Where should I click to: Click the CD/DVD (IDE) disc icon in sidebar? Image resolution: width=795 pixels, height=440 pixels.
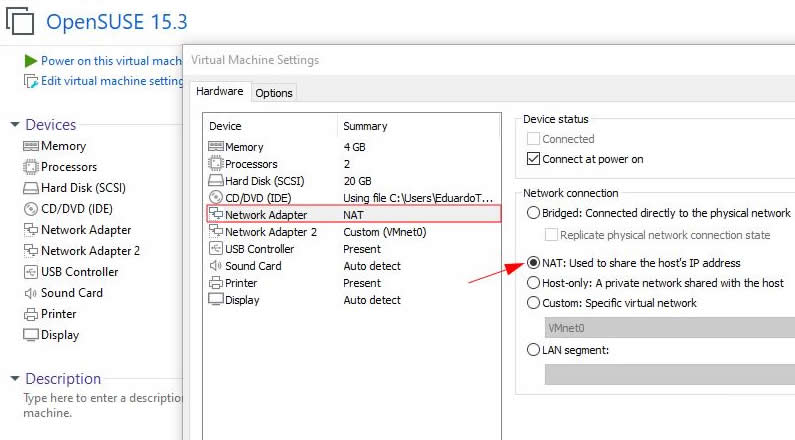pos(30,209)
